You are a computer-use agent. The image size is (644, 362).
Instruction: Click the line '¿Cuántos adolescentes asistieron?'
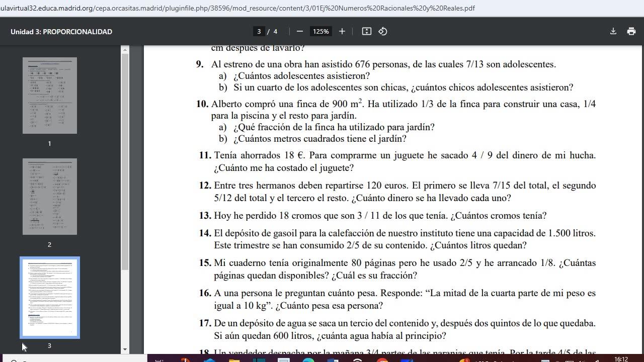pos(301,76)
